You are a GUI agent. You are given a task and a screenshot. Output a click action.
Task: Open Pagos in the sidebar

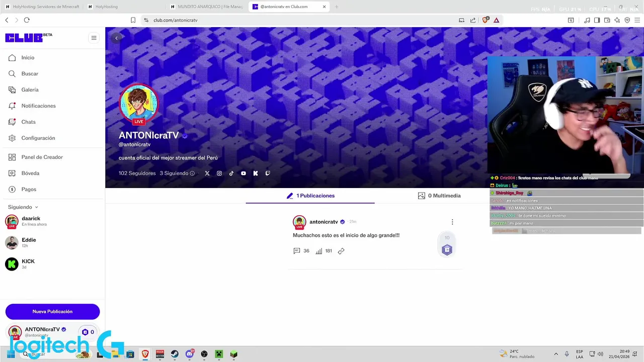click(x=29, y=190)
